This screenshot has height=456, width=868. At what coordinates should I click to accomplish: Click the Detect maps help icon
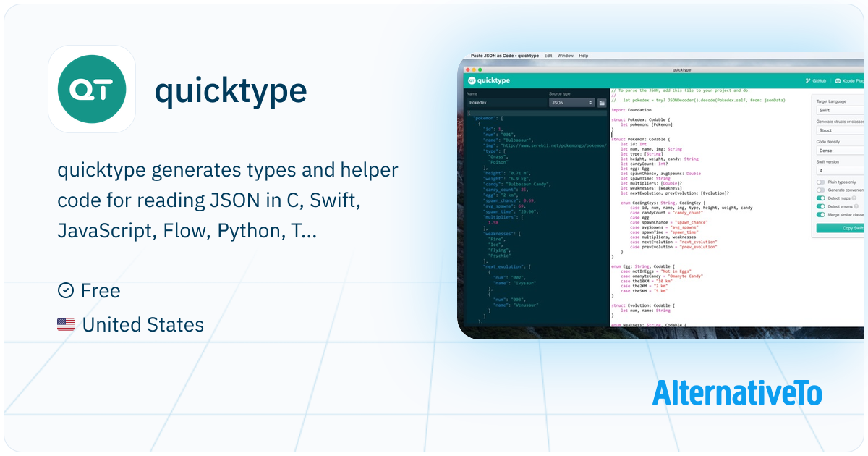pos(854,198)
